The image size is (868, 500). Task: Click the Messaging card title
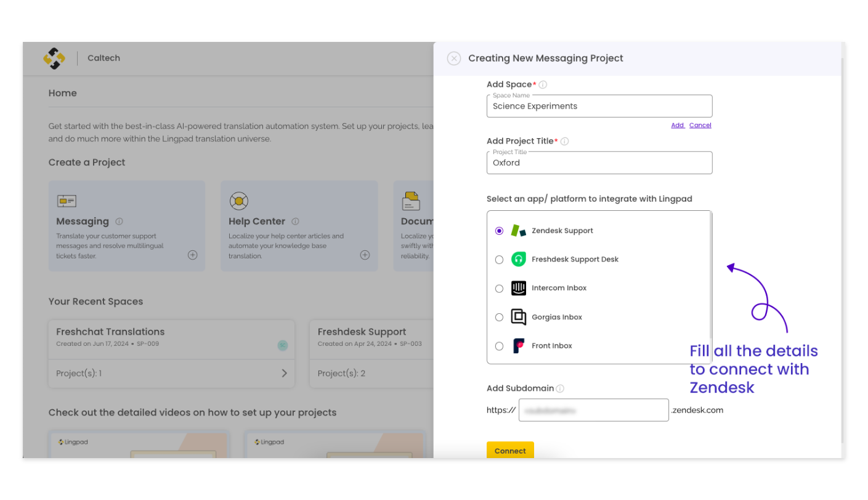tap(83, 221)
